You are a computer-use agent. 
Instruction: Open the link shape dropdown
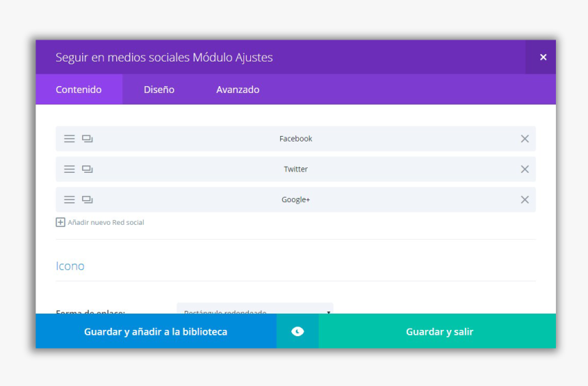point(255,309)
